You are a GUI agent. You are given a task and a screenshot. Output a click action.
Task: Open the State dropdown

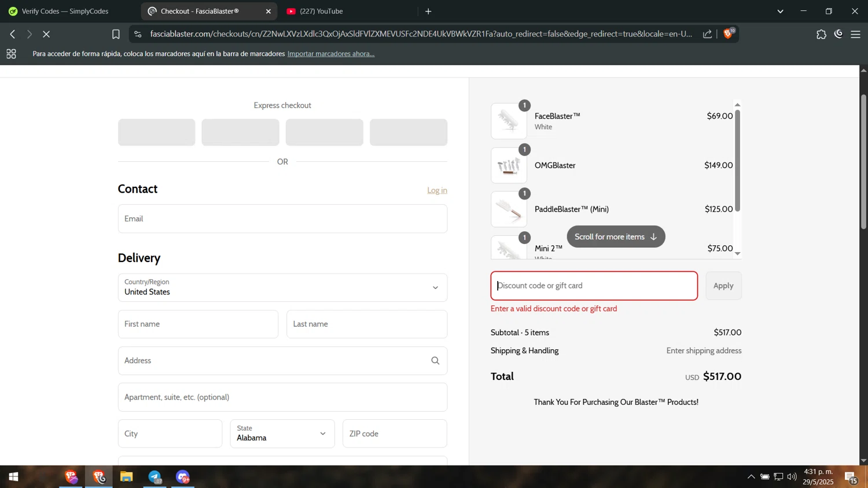coord(282,434)
